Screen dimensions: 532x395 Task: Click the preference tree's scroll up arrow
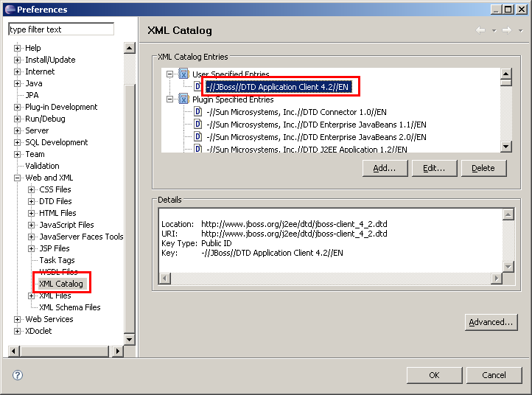129,48
